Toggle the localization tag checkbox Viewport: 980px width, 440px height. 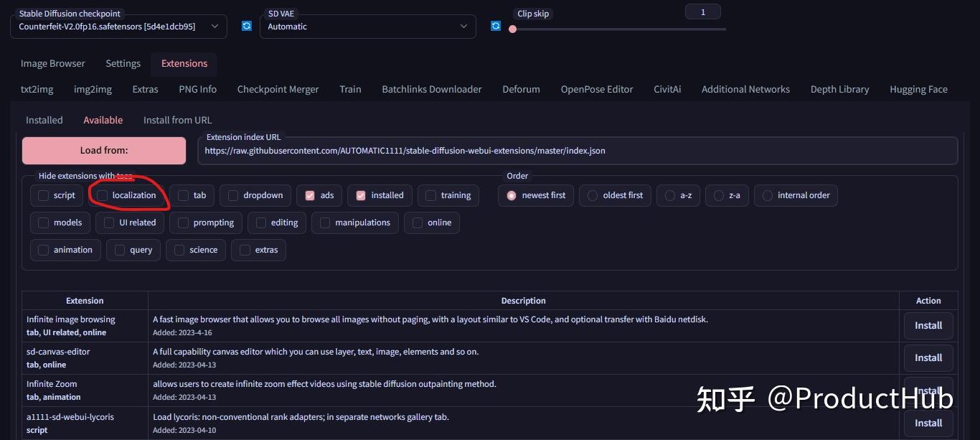(x=103, y=195)
